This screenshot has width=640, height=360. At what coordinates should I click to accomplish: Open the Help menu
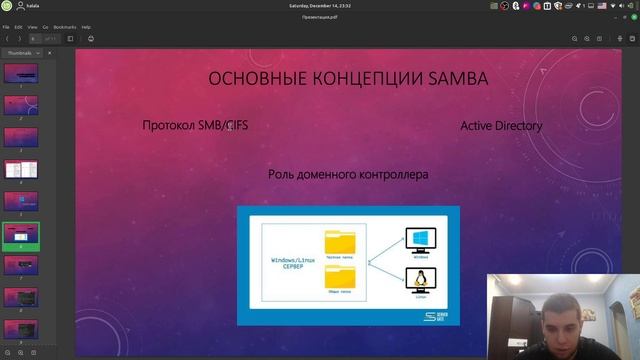(86, 27)
